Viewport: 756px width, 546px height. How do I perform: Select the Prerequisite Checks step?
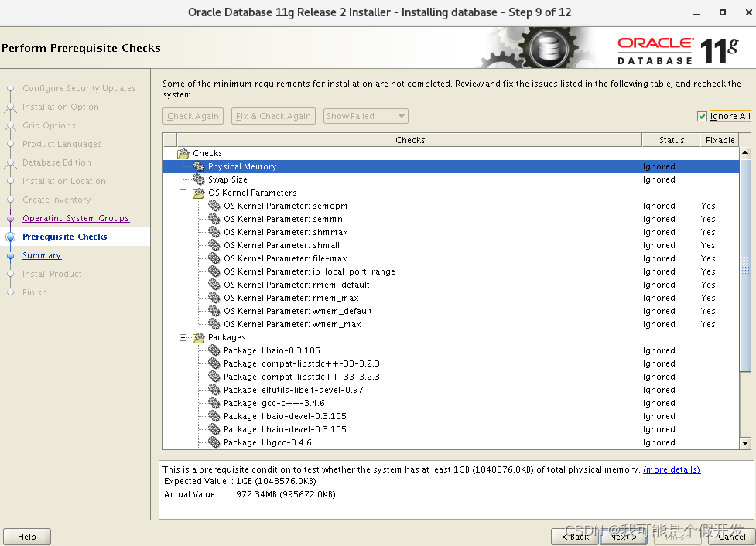point(64,237)
